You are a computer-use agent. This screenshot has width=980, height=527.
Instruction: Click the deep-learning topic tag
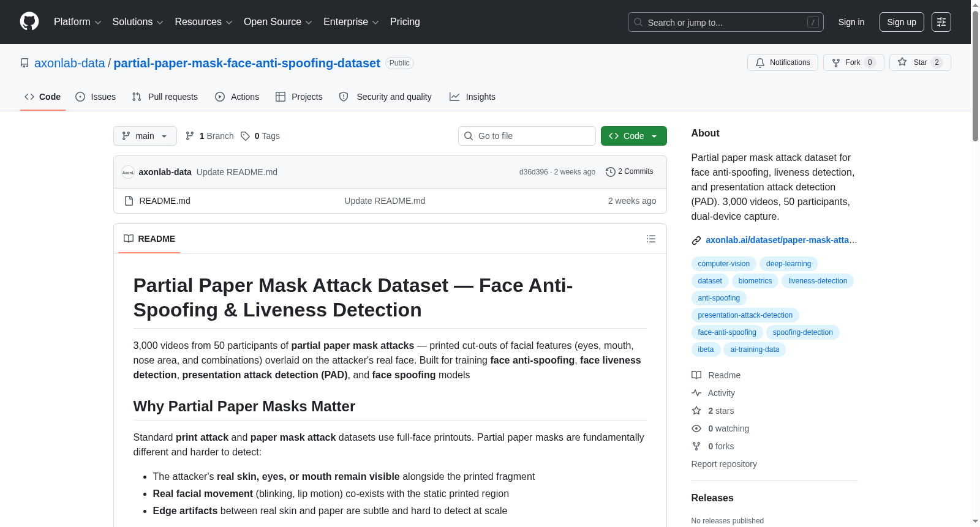(x=788, y=264)
